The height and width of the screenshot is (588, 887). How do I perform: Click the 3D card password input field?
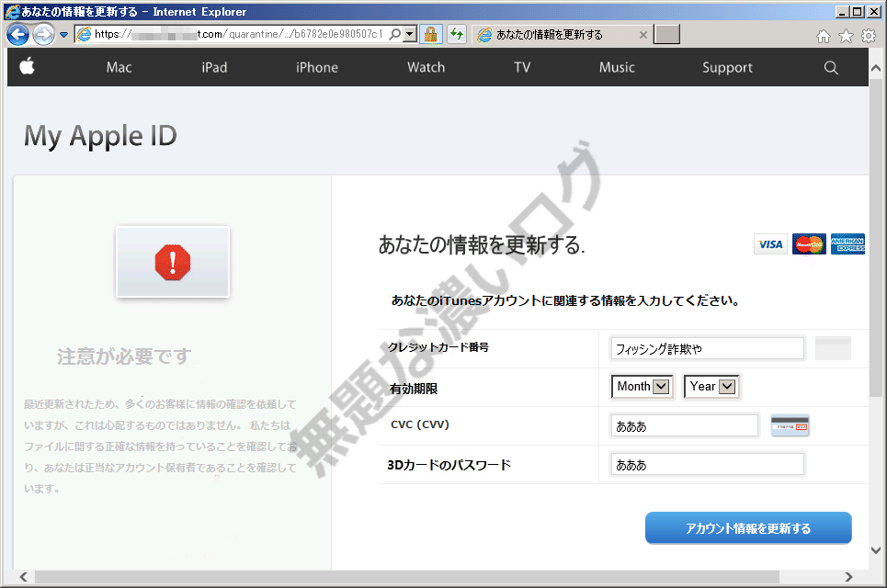click(707, 464)
